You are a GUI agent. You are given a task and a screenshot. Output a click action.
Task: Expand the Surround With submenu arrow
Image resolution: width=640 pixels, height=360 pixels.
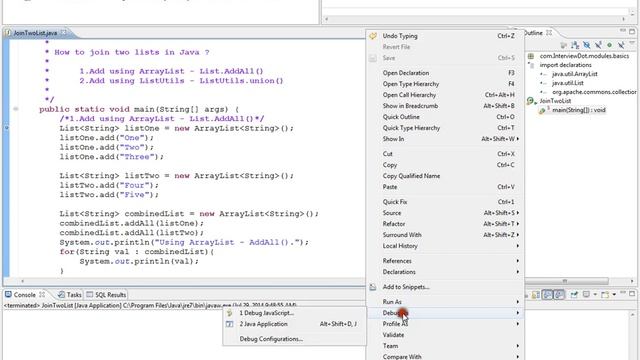click(x=518, y=235)
